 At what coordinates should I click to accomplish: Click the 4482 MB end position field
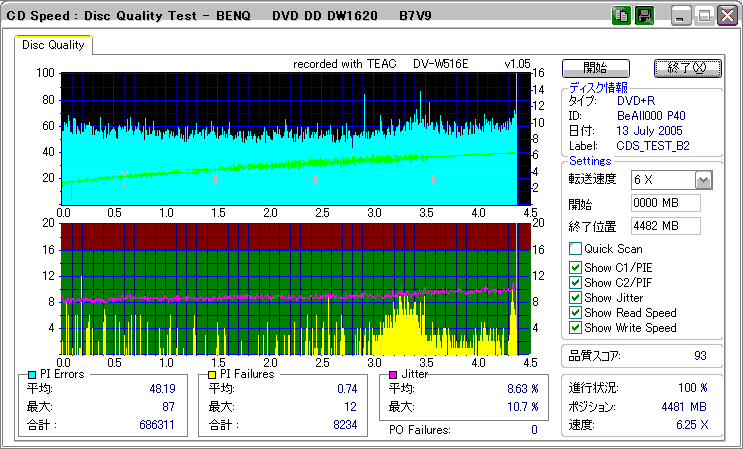point(665,226)
